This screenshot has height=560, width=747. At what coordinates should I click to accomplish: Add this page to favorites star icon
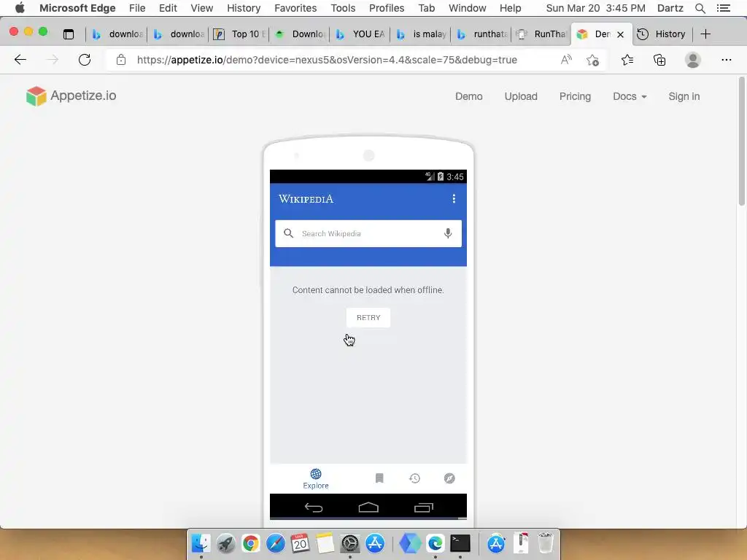click(592, 60)
